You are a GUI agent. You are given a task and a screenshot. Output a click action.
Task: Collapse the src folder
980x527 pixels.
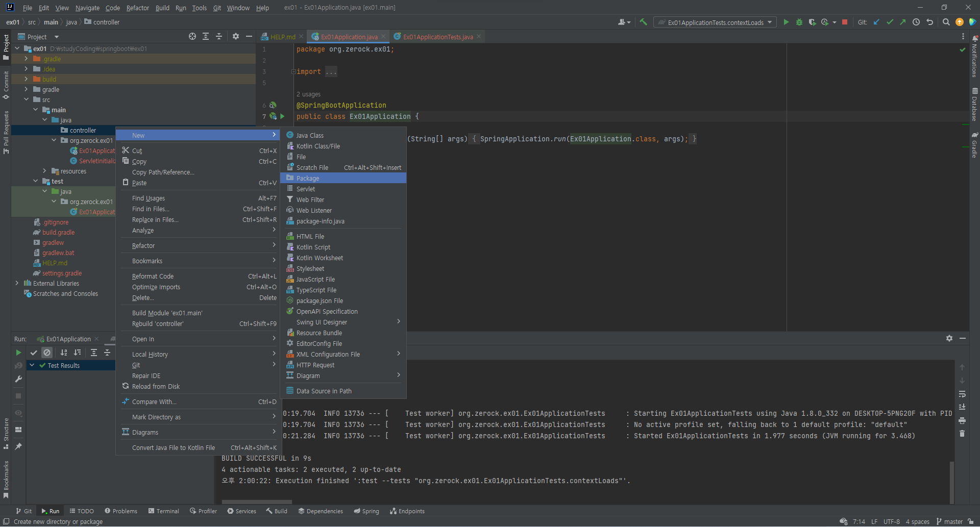pyautogui.click(x=26, y=99)
